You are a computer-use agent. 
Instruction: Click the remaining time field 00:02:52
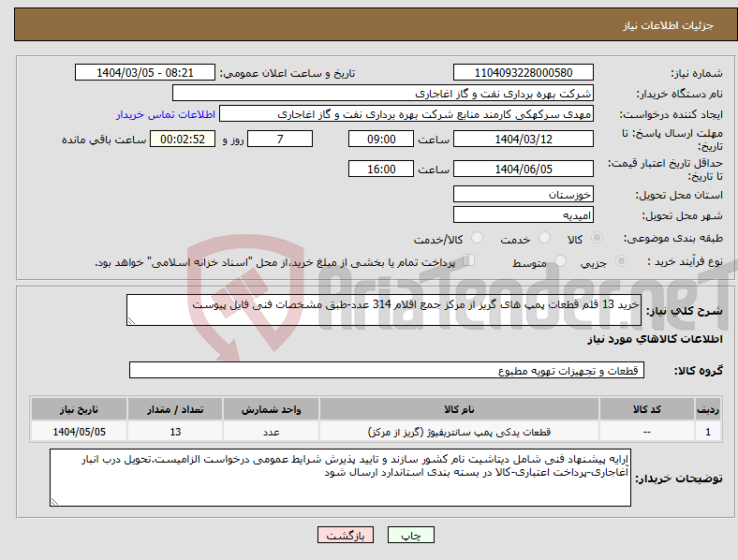click(x=183, y=140)
